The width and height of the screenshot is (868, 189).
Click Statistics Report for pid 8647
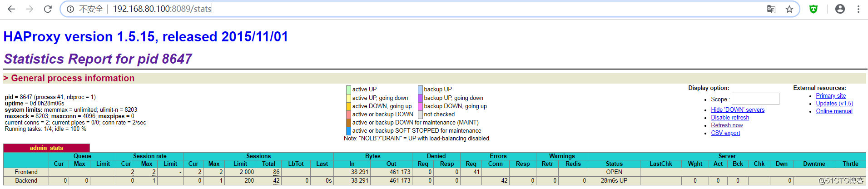pyautogui.click(x=98, y=59)
